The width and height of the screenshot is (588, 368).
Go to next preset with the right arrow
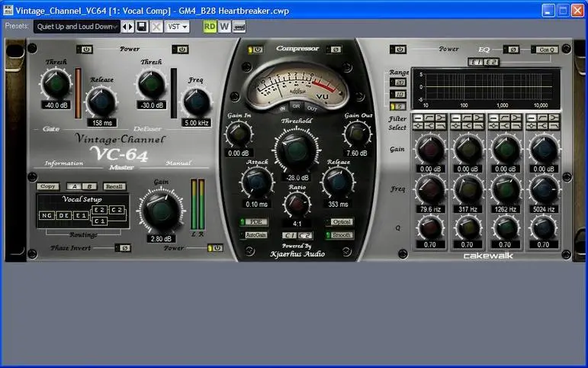click(131, 27)
